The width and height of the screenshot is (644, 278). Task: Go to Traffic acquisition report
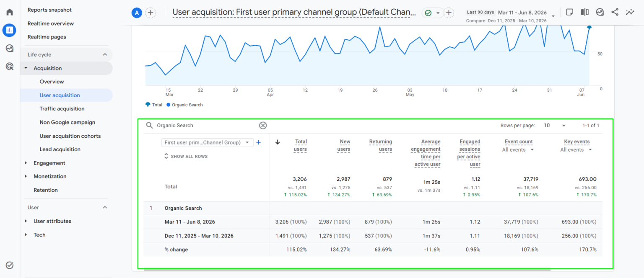(x=62, y=108)
